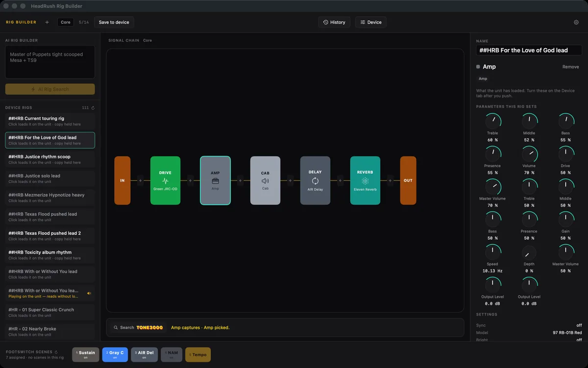Select the Green JRC-OD drive block
The width and height of the screenshot is (588, 368).
pos(165,181)
